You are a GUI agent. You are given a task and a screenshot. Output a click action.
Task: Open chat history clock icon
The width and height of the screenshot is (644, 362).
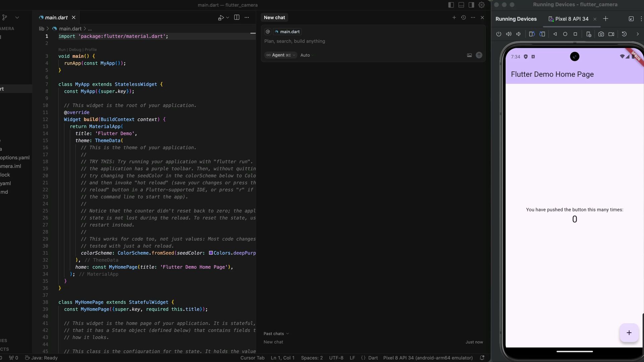click(464, 17)
